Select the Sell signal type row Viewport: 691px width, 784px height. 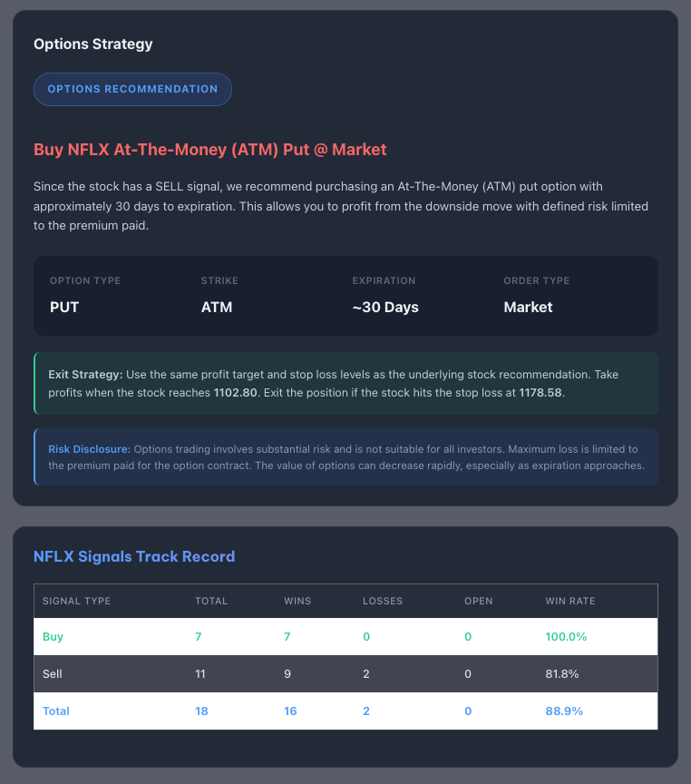point(53,674)
